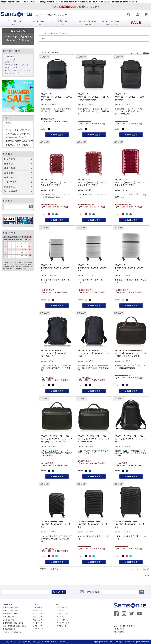Click the sidebar search magnifier button

(x=31, y=207)
